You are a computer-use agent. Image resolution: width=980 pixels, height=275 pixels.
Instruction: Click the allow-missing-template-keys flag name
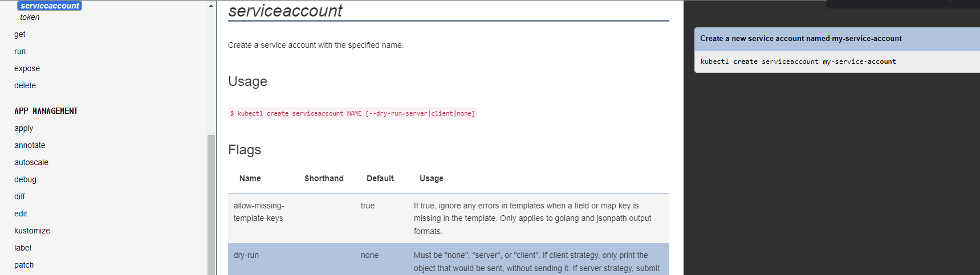click(x=259, y=212)
